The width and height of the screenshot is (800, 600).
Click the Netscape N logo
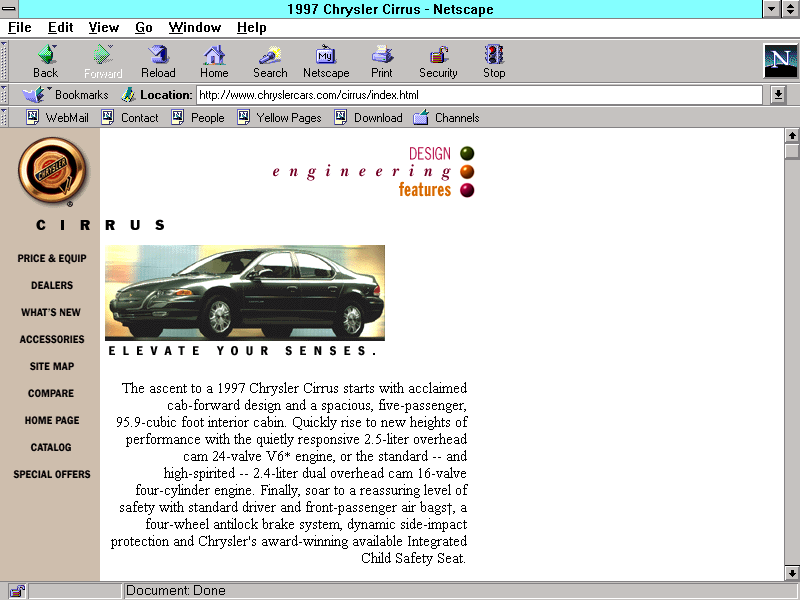pos(779,61)
